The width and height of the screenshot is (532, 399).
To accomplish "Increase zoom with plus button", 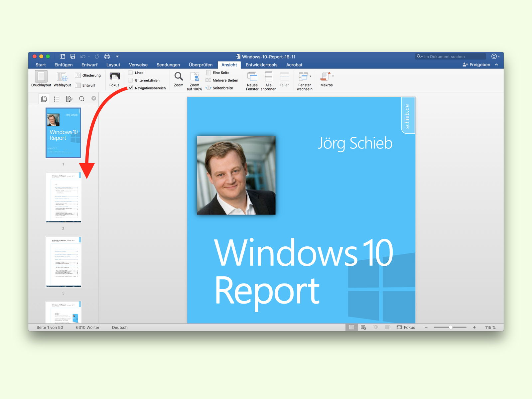I will point(474,328).
